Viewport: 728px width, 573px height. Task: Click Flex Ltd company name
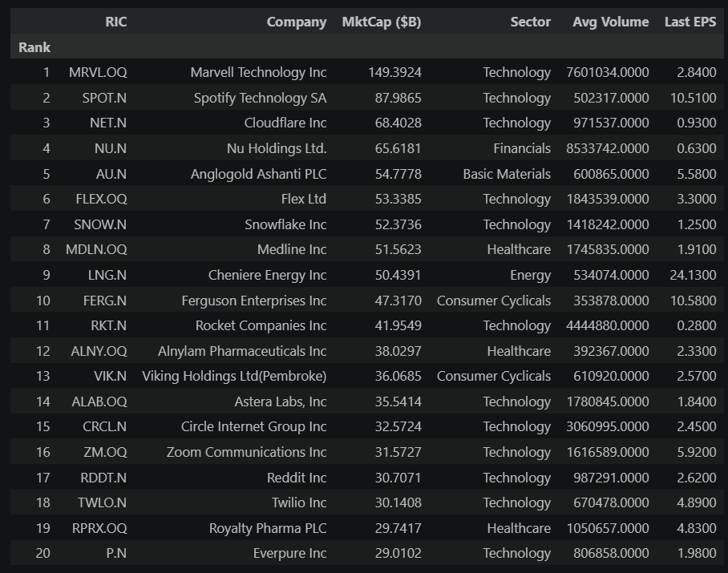point(303,199)
